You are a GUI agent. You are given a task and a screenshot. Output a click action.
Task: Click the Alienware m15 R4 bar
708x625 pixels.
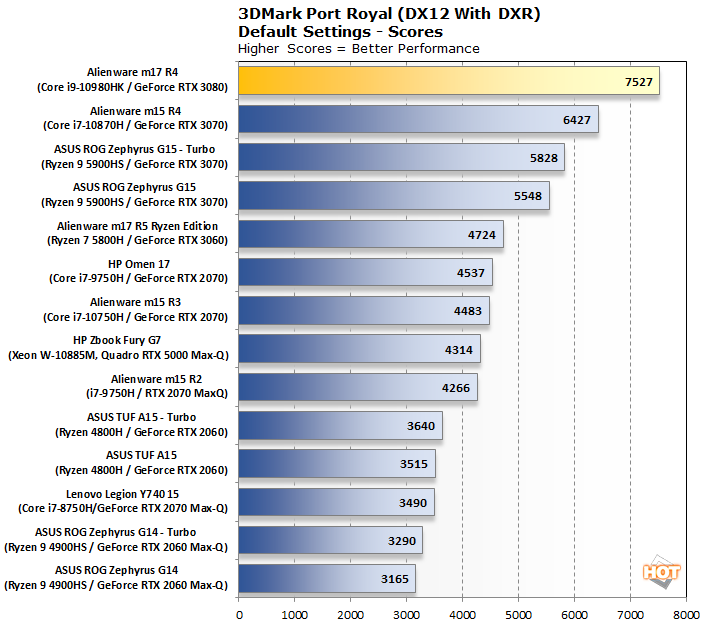(418, 119)
